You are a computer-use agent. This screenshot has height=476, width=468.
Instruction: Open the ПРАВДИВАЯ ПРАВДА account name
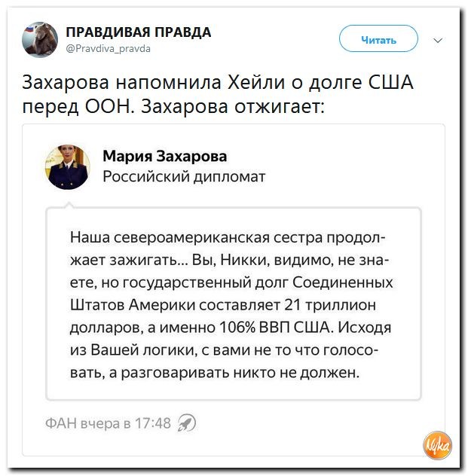138,32
